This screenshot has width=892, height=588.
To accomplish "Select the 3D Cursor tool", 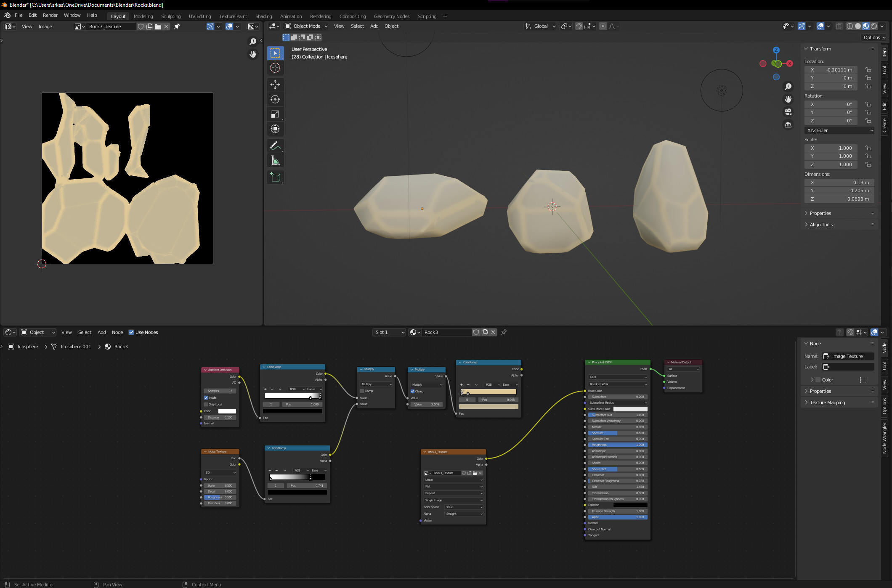I will (275, 68).
